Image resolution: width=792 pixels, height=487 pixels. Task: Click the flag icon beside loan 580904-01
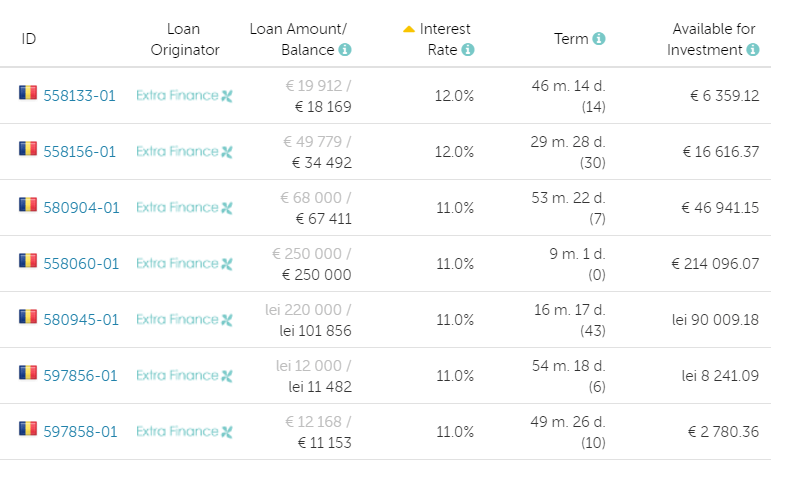point(28,206)
